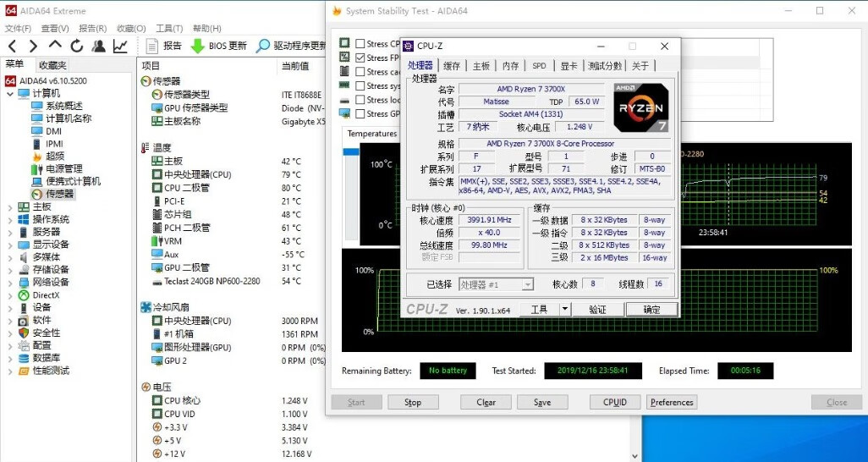This screenshot has width=868, height=462.
Task: Click the Save button in stability test
Action: click(x=542, y=402)
